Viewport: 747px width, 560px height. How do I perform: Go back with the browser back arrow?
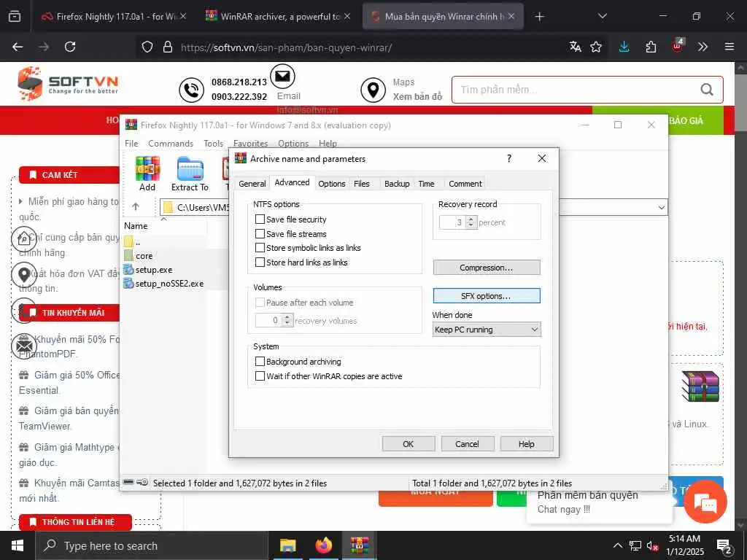pyautogui.click(x=18, y=47)
